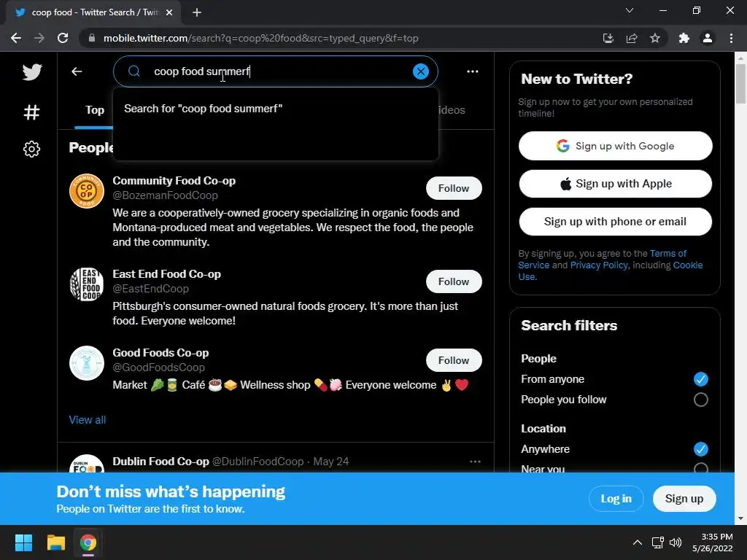This screenshot has width=747, height=560.
Task: Follow Good Foods Co-op
Action: pyautogui.click(x=454, y=360)
